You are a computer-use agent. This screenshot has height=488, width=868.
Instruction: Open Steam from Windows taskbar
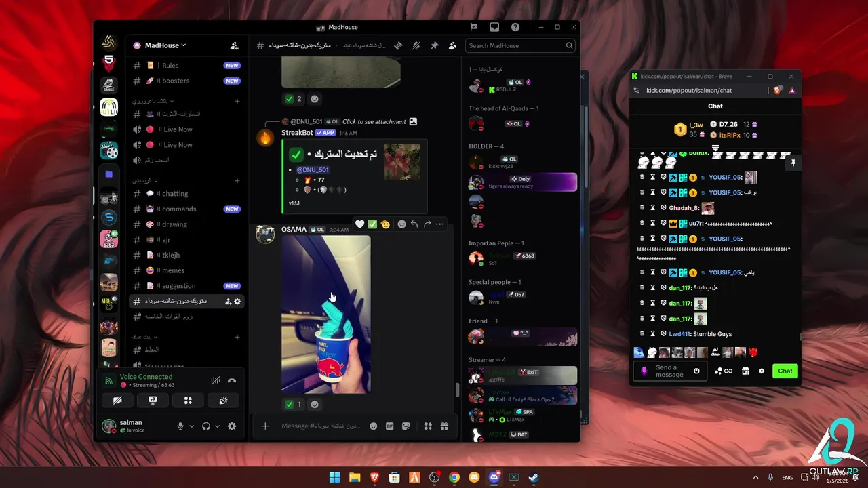point(534,477)
